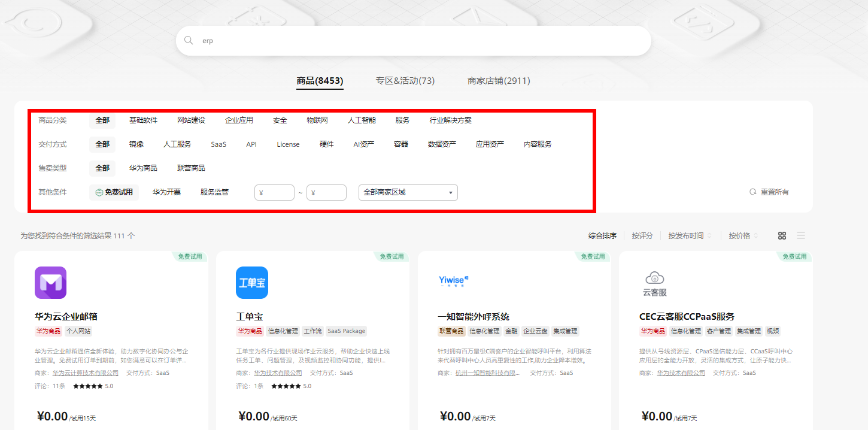The image size is (868, 430).
Task: Switch to list view layout
Action: point(801,236)
